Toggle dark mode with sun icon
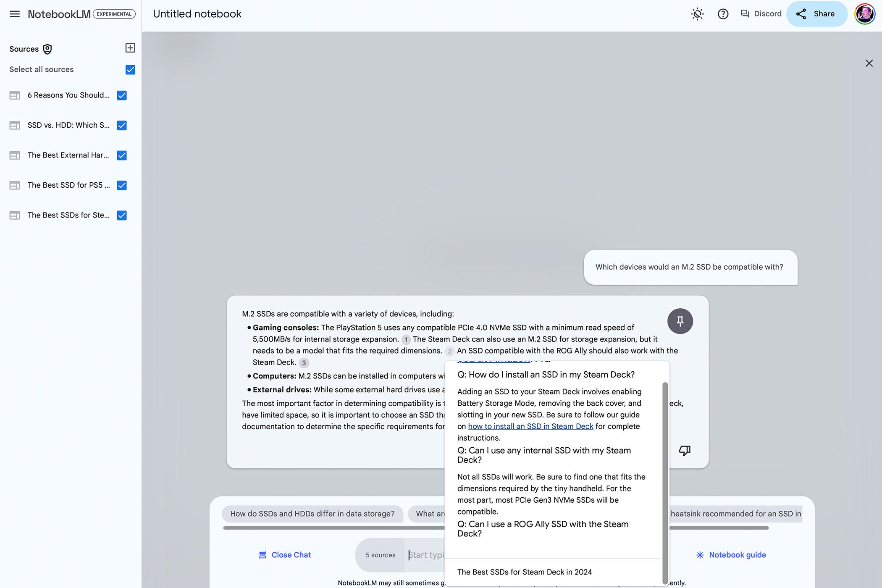The width and height of the screenshot is (882, 588). 697,14
